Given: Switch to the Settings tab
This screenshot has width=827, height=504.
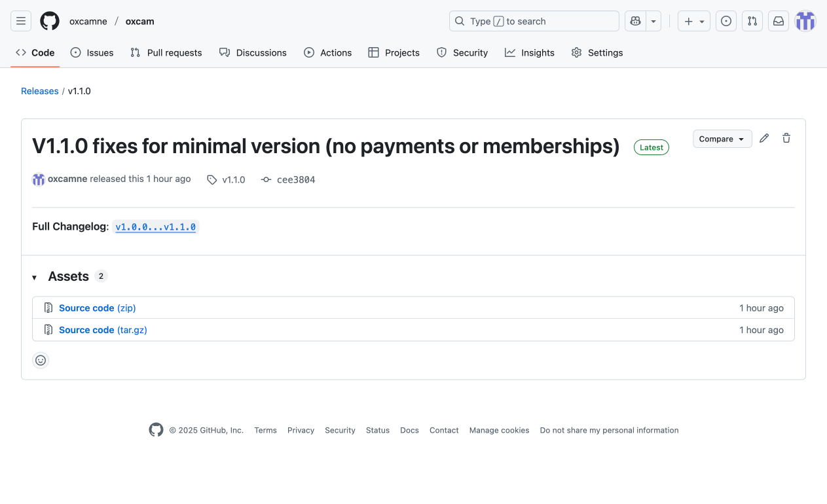Looking at the screenshot, I should point(597,52).
